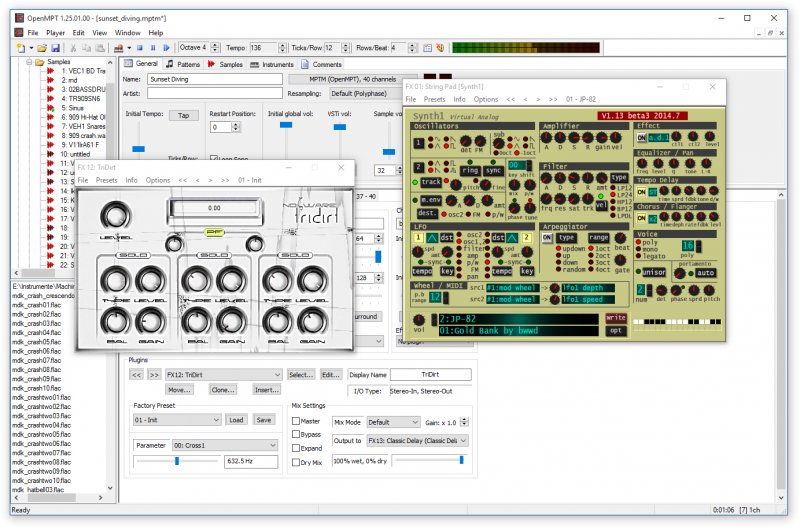800x528 pixels.
Task: Click the Load preset button
Action: click(x=236, y=420)
